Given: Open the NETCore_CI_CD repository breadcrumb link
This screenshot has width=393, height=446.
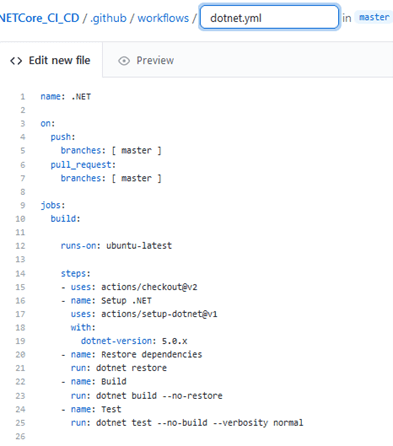Looking at the screenshot, I should [x=39, y=18].
